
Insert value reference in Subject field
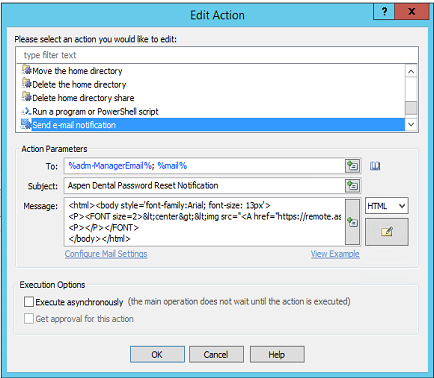[x=353, y=186]
